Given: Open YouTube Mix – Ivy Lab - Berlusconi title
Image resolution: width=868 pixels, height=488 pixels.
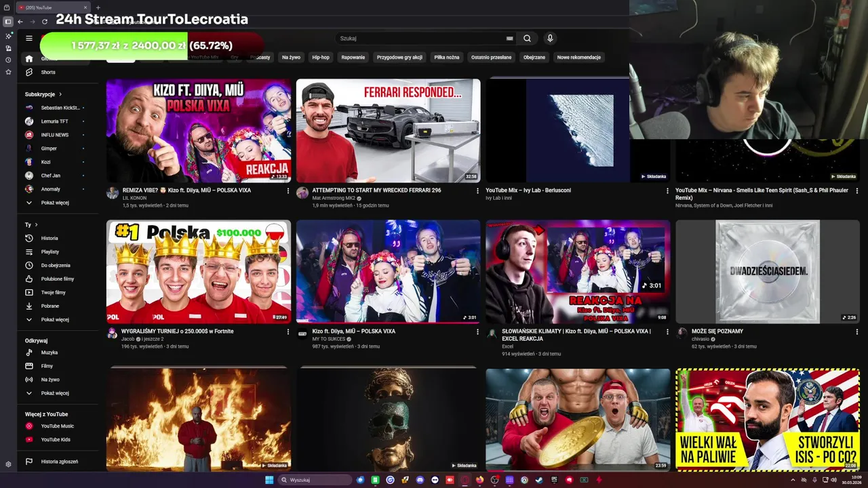Looking at the screenshot, I should (528, 190).
